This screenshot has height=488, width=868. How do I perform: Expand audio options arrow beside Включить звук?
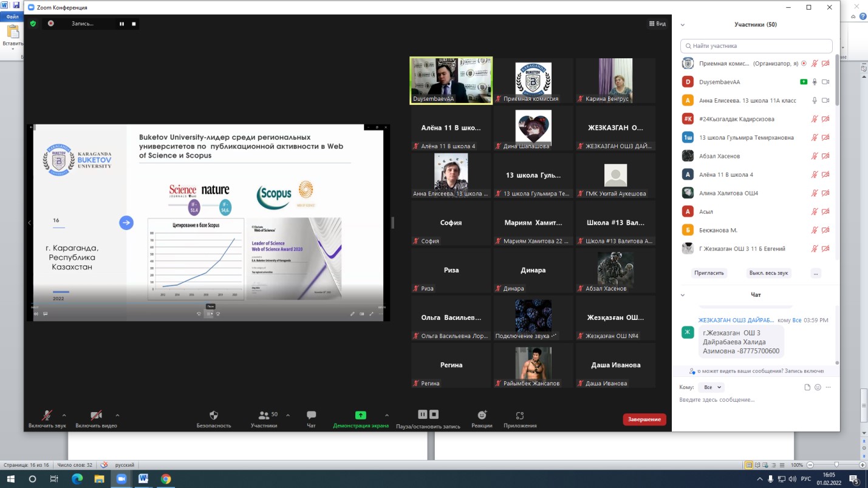coord(64,415)
